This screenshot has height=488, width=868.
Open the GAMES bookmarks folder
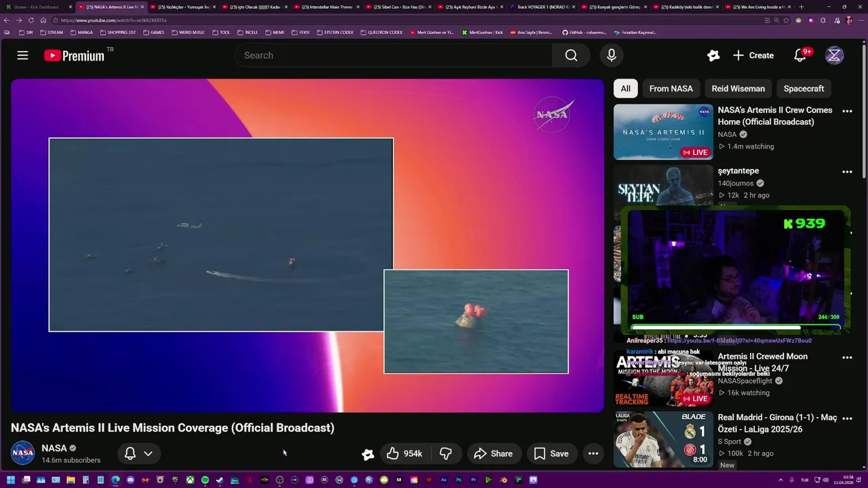154,33
